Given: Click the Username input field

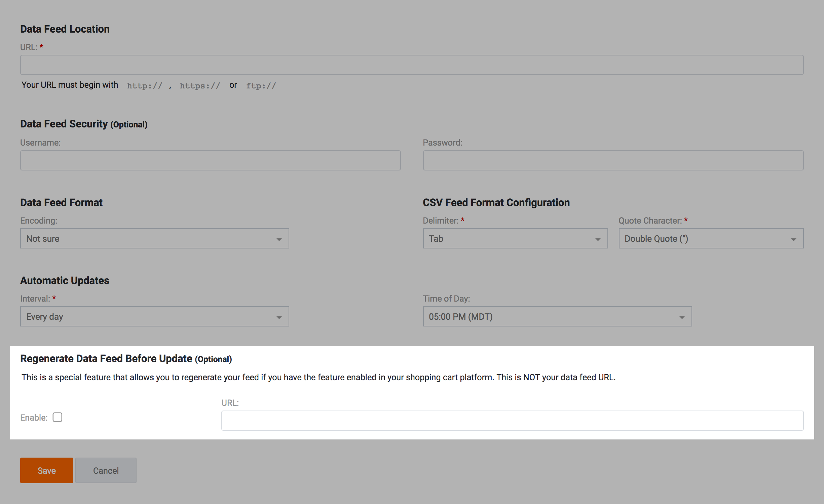Looking at the screenshot, I should point(210,160).
